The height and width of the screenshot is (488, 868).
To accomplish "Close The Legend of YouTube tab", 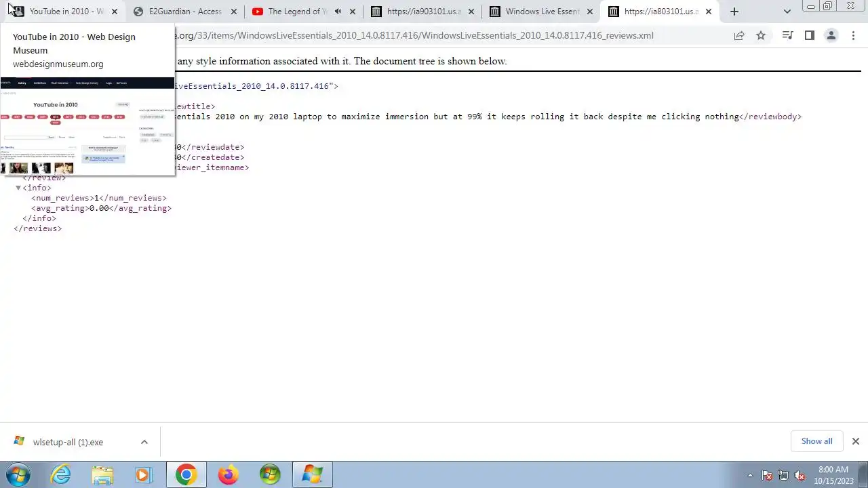I will [x=353, y=12].
